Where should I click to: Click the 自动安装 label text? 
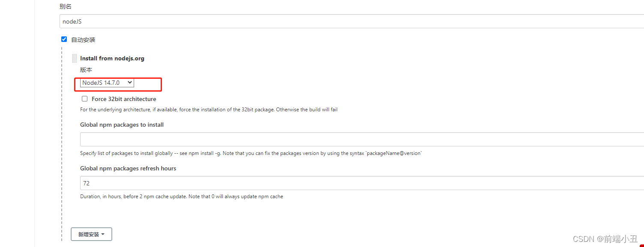pyautogui.click(x=83, y=40)
